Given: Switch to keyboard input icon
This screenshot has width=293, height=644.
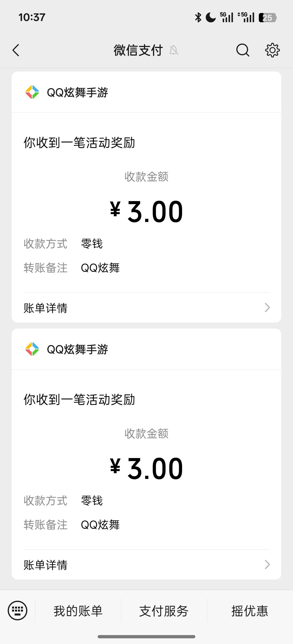Looking at the screenshot, I should click(18, 611).
